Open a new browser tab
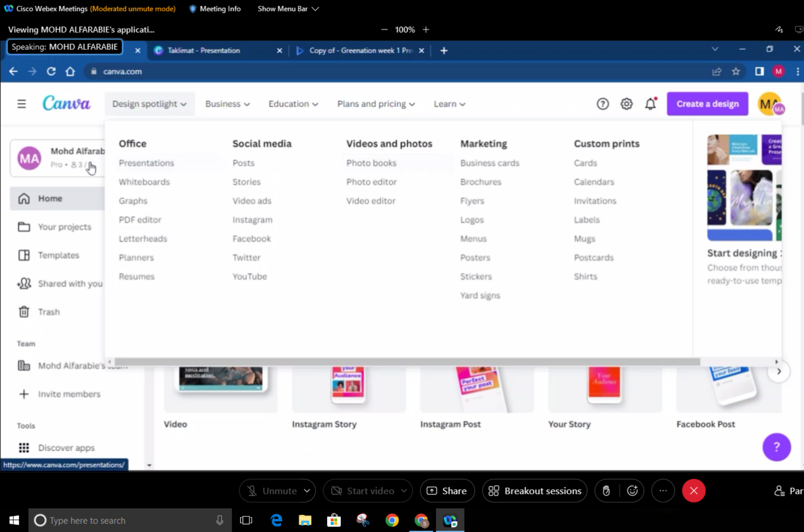 click(x=444, y=51)
